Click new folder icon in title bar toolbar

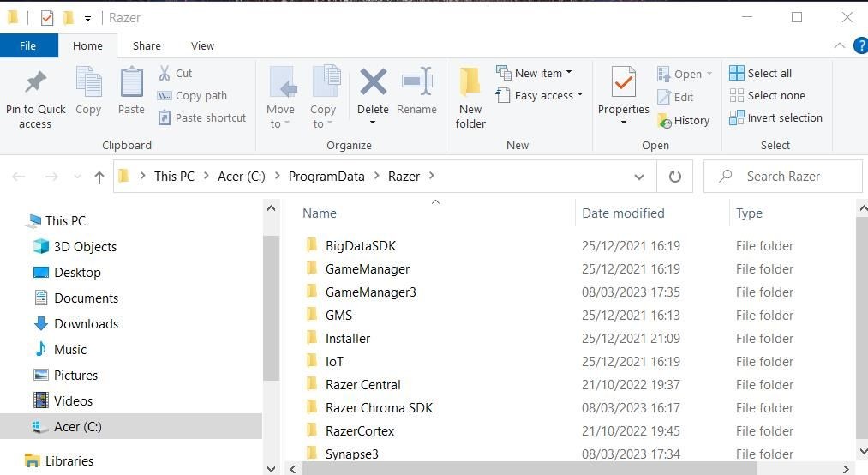[x=69, y=18]
